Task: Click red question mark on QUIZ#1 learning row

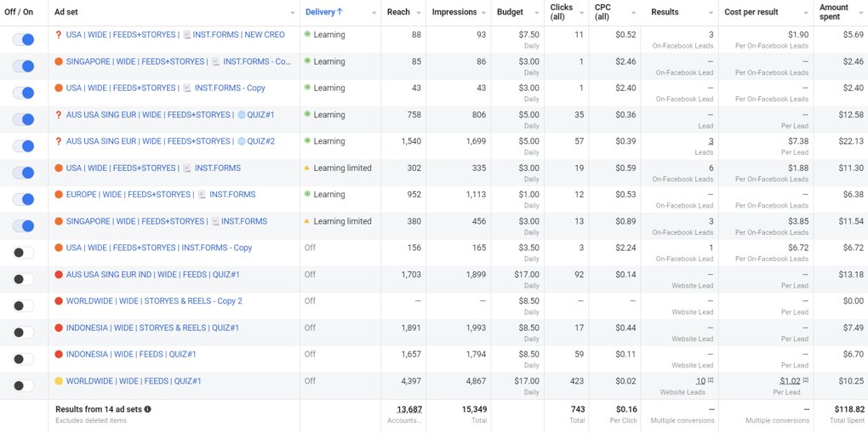Action: 58,115
